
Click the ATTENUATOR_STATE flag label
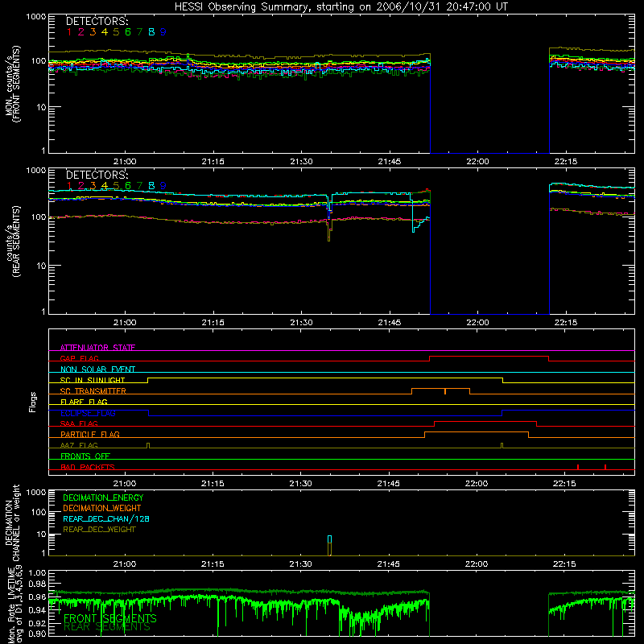tap(97, 348)
